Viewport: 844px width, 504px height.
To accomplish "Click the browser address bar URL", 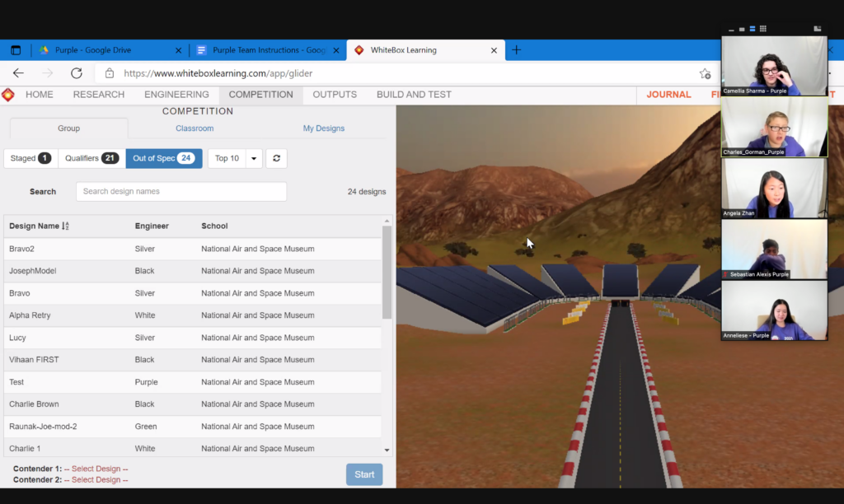I will pyautogui.click(x=218, y=73).
